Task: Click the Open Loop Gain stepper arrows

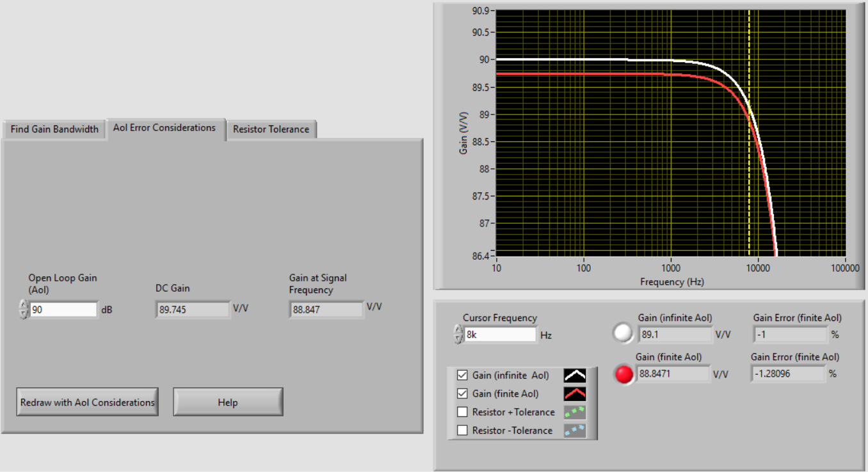Action: click(24, 310)
